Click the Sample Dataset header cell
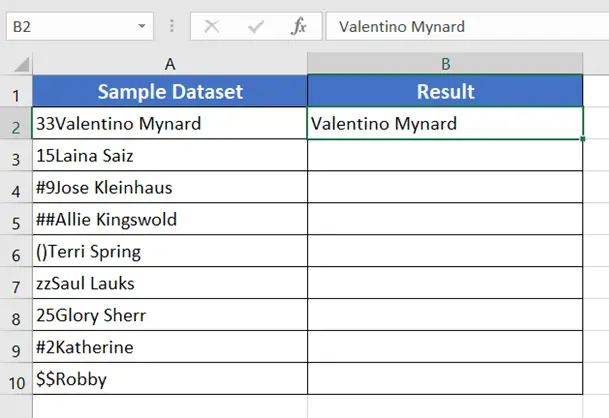The height and width of the screenshot is (418, 609). (170, 91)
